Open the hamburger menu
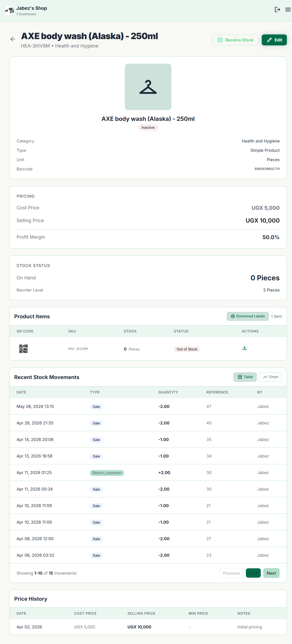Viewport: 292px width, 644px height. (288, 10)
